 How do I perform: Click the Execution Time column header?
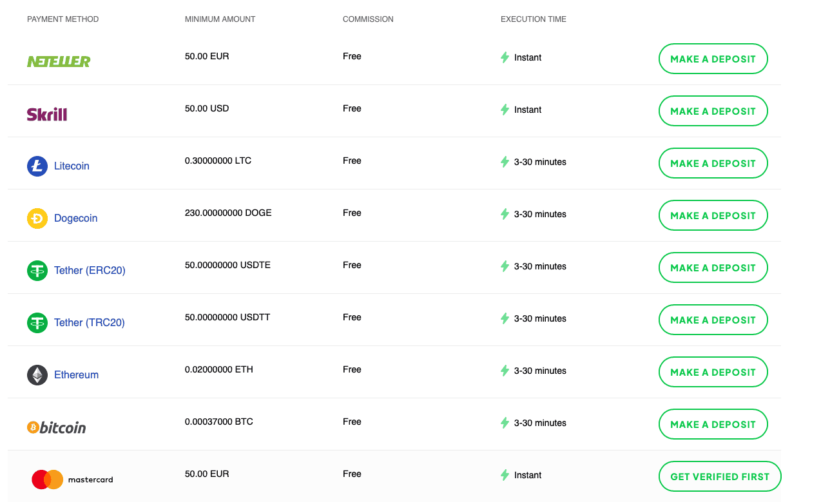coord(534,19)
